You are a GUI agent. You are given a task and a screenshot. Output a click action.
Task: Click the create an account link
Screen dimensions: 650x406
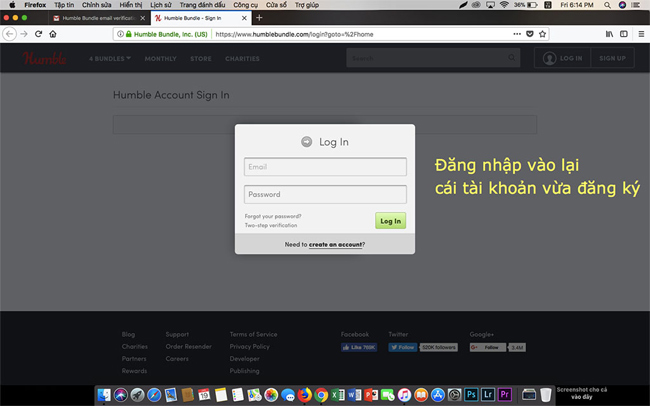(x=336, y=244)
